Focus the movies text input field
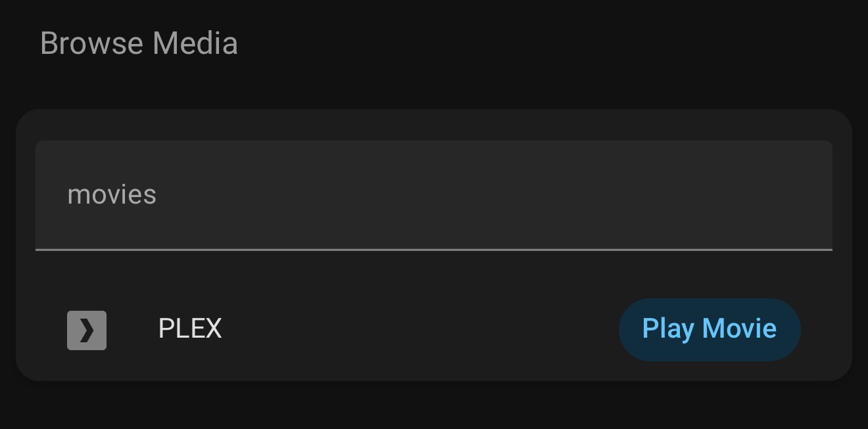 (x=434, y=195)
